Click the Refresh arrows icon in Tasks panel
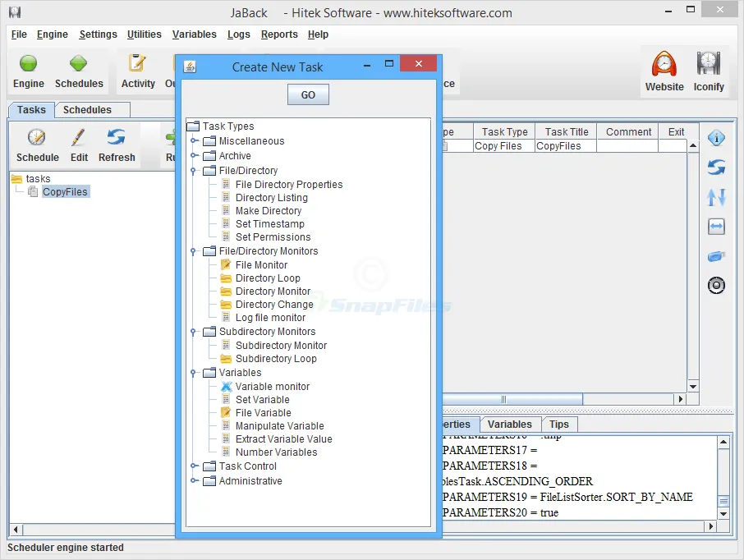Image resolution: width=744 pixels, height=560 pixels. coord(117,138)
